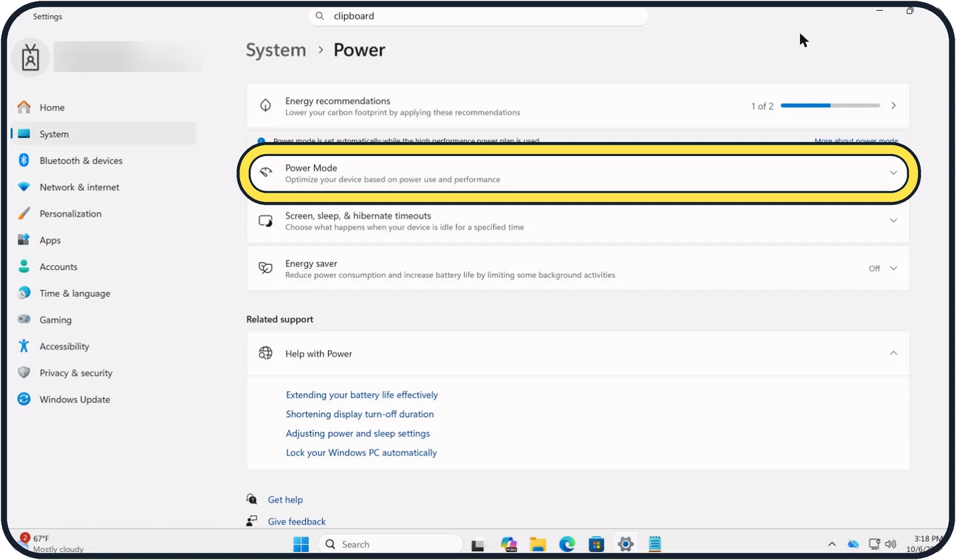Click the settings search field with clipboard
This screenshot has width=956, height=560.
[477, 16]
